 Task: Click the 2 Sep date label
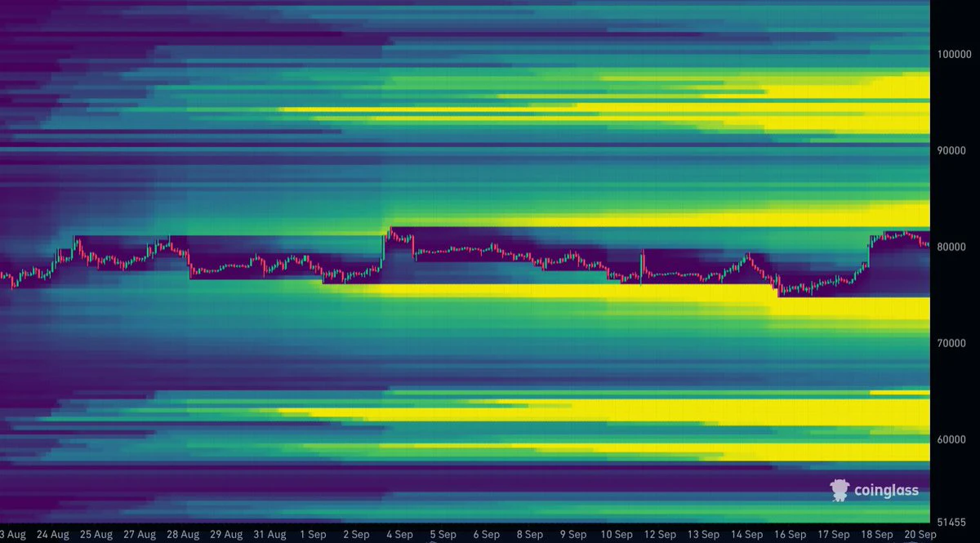click(356, 535)
